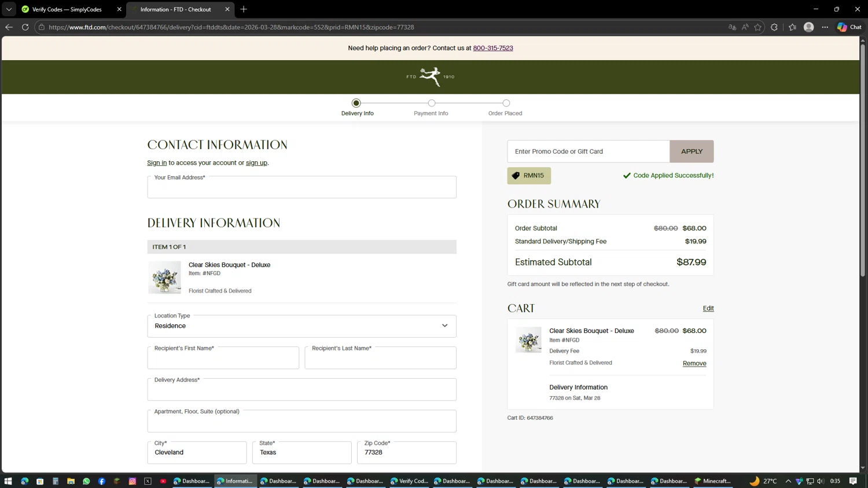The image size is (868, 488).
Task: Expand the Location Type dropdown
Action: pyautogui.click(x=301, y=326)
